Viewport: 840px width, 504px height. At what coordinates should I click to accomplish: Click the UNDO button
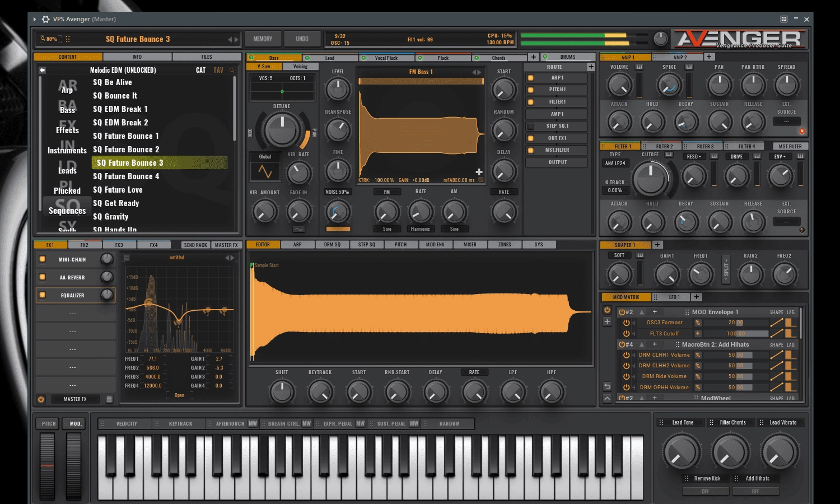pos(302,39)
